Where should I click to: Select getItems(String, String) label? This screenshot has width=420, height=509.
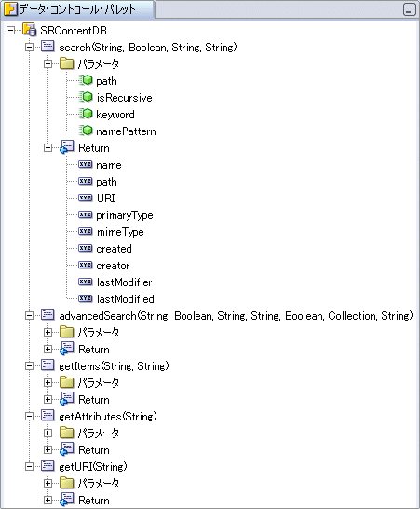[x=114, y=366]
